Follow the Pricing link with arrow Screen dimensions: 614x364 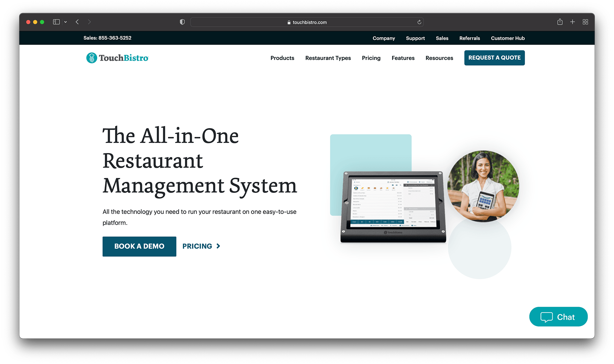click(x=201, y=246)
